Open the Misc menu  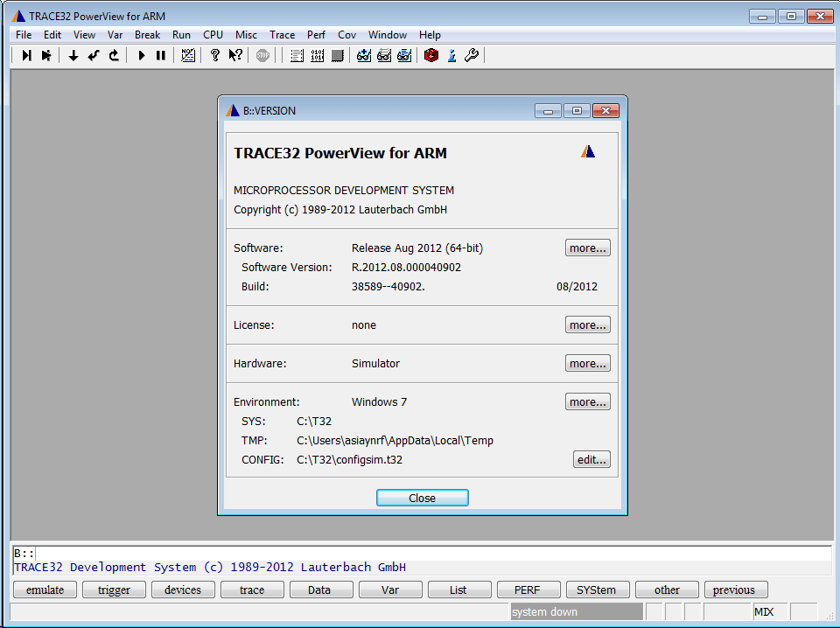(x=246, y=35)
